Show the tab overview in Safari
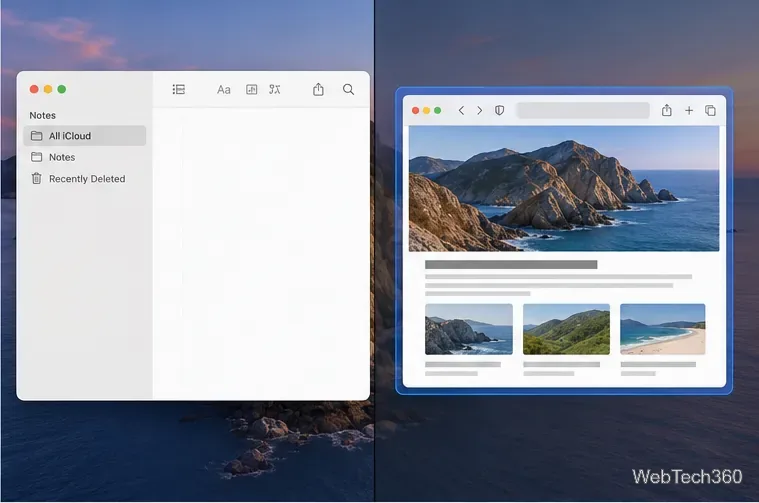759x503 pixels. pos(710,110)
